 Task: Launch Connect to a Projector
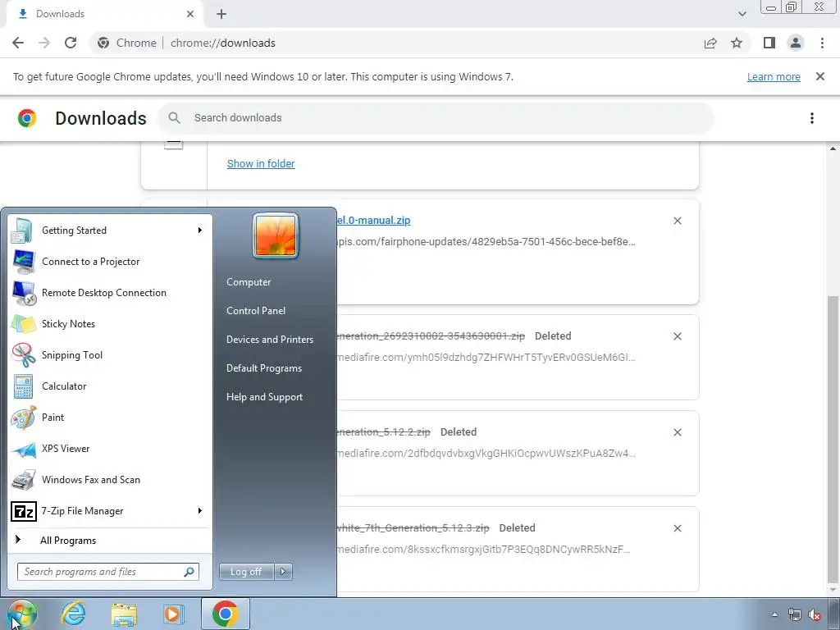[x=111, y=262]
